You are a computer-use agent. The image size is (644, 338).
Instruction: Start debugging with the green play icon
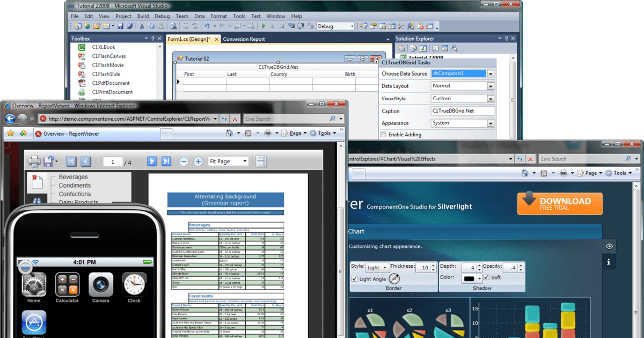tap(264, 26)
